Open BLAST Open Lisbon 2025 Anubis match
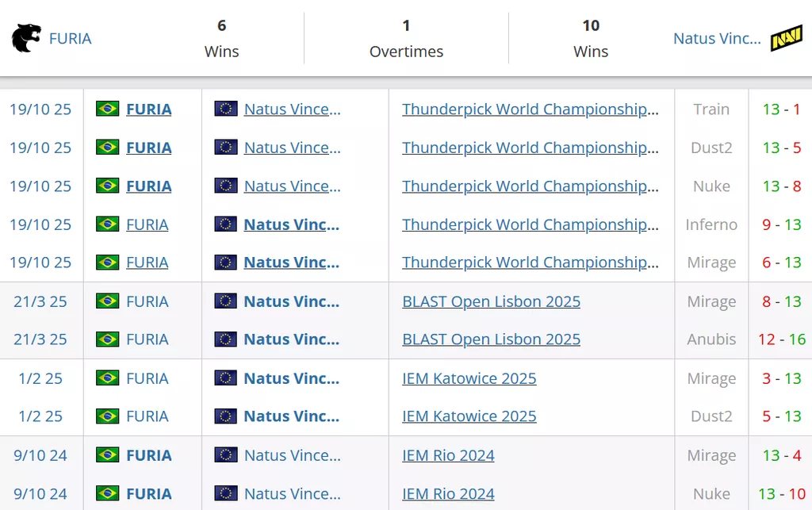This screenshot has width=812, height=510. coord(491,339)
